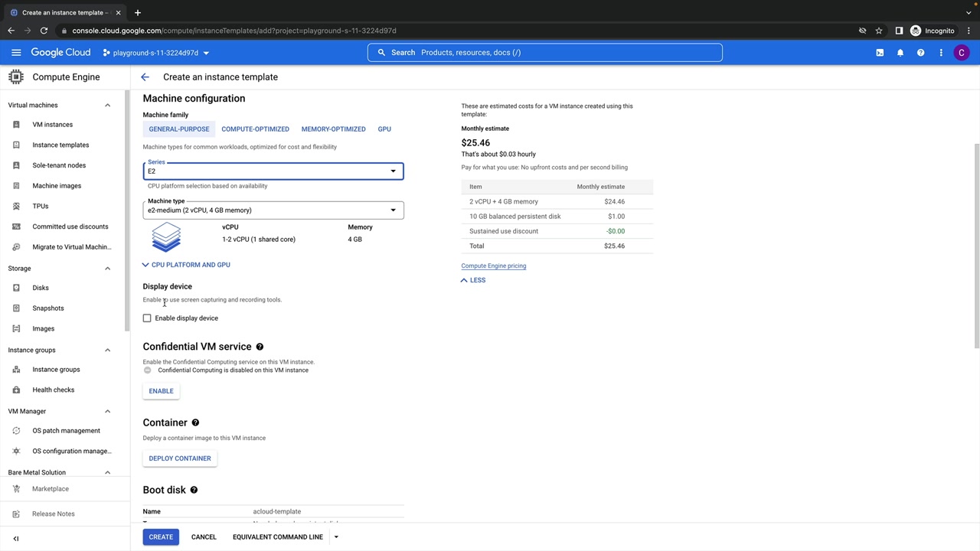Image resolution: width=980 pixels, height=551 pixels.
Task: Open the Series E2 dropdown
Action: pos(273,171)
